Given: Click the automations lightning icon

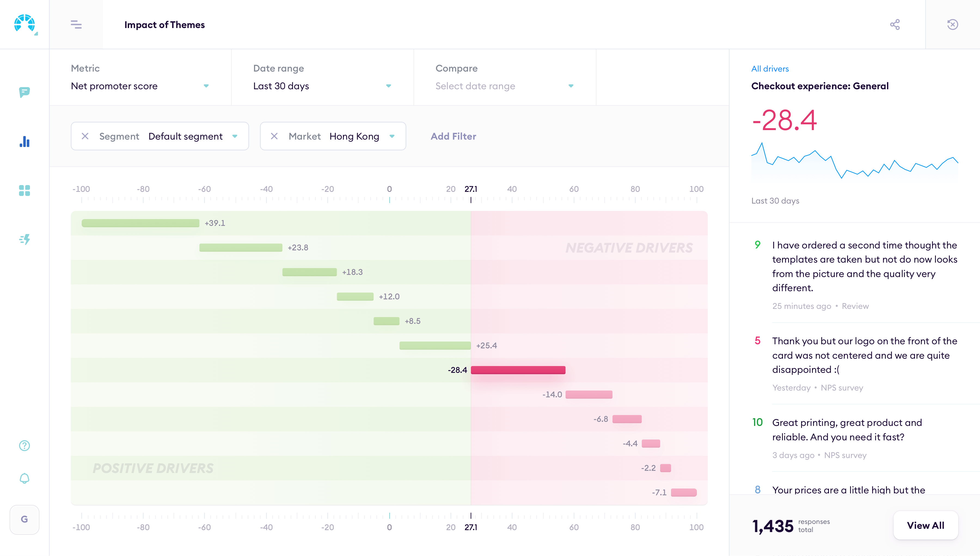Looking at the screenshot, I should tap(24, 239).
